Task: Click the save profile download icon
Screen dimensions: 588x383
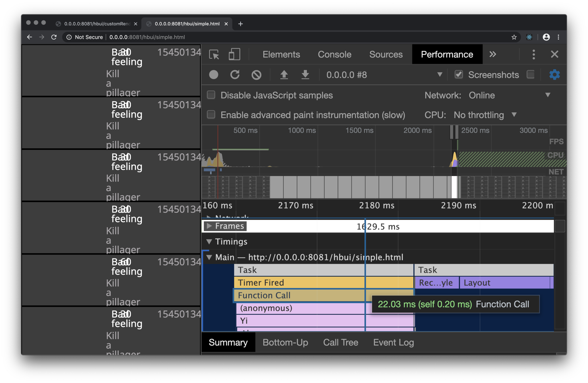Action: pos(305,75)
